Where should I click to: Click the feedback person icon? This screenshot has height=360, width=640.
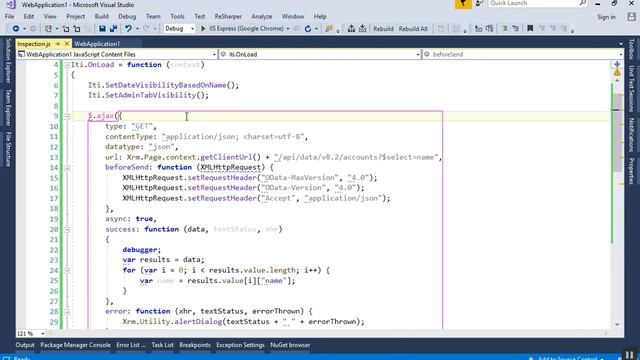(479, 3)
